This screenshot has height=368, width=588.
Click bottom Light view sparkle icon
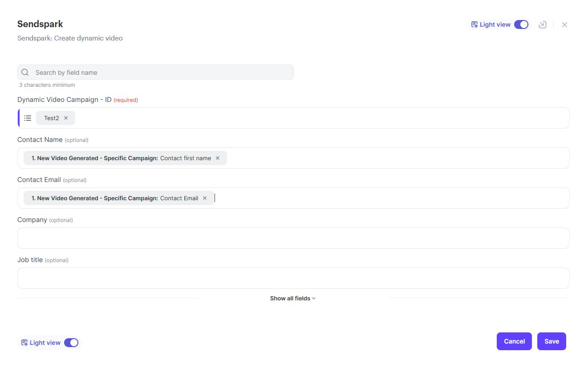point(24,343)
